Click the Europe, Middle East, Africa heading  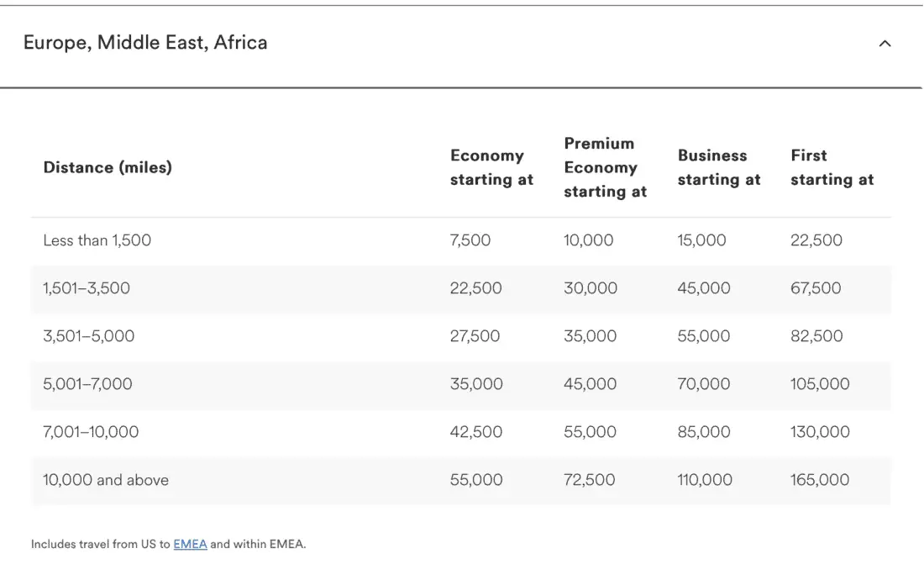click(x=145, y=43)
